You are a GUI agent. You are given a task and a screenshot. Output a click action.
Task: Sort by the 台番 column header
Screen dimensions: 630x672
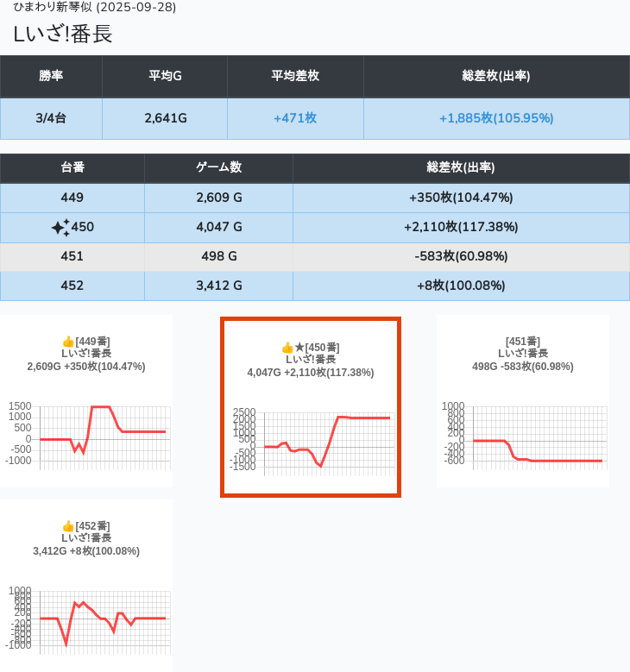pyautogui.click(x=72, y=168)
